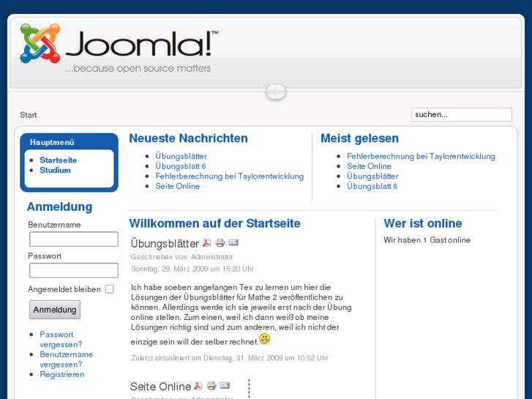Open Übungsblatt 6 under Neueste Nachrichten
Viewport: 532px width, 399px height.
pos(181,166)
